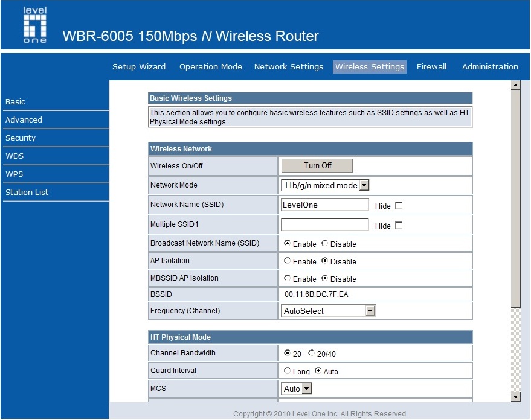Select Disable for Broadcast Network Name

325,243
